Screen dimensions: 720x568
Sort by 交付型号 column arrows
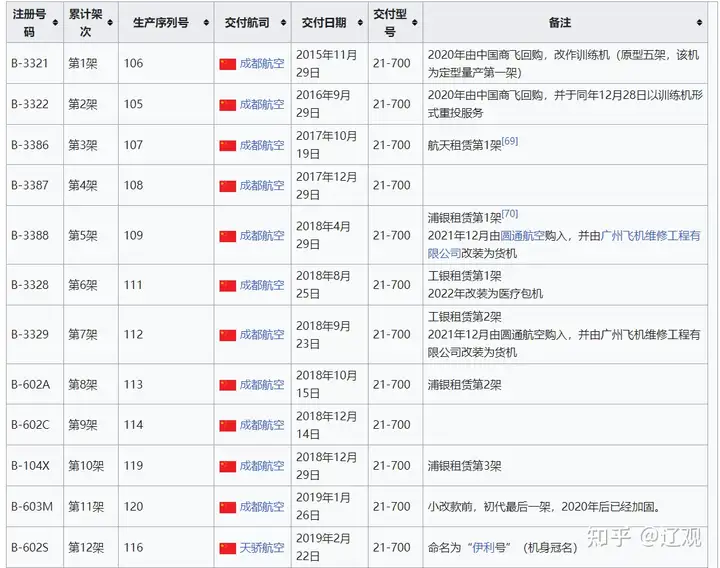(415, 22)
